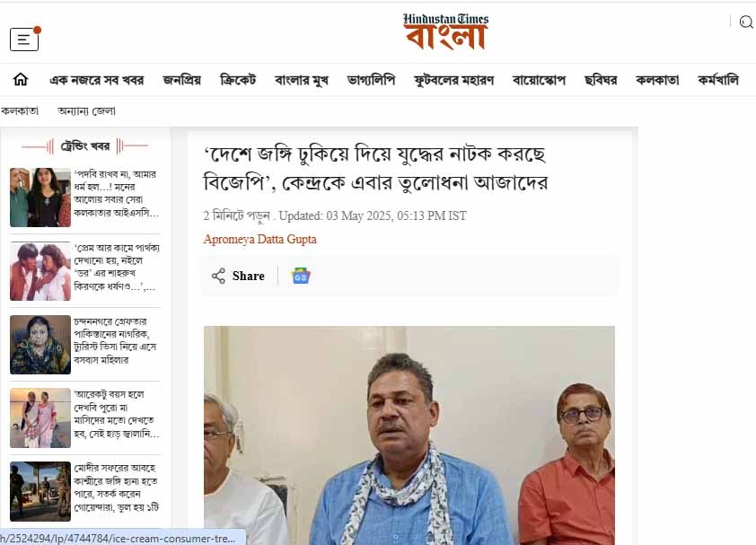Open the কর্মখালি section
Viewport: 756px width, 545px height.
tap(718, 80)
